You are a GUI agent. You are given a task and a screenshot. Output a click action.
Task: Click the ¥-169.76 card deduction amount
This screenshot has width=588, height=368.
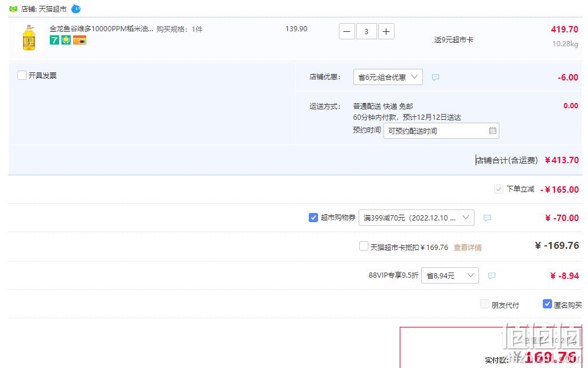pos(557,245)
